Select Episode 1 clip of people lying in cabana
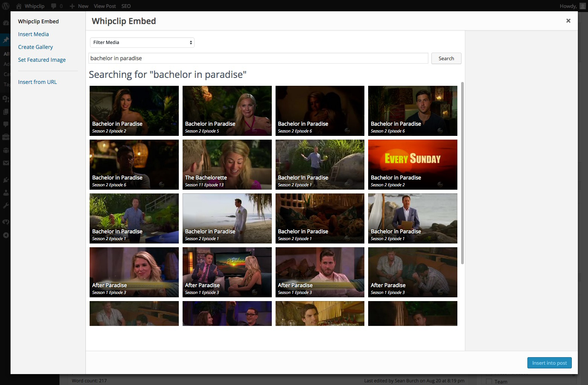This screenshot has width=588, height=385. click(320, 218)
